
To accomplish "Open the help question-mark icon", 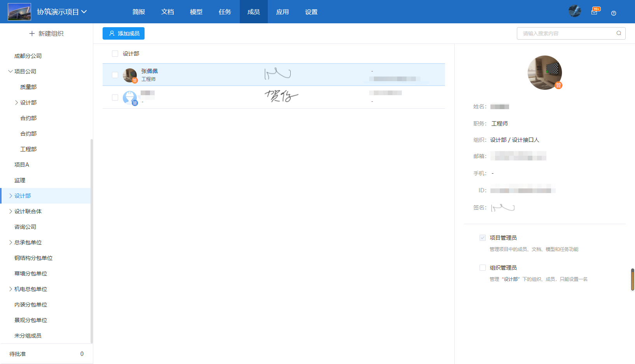I will (613, 13).
